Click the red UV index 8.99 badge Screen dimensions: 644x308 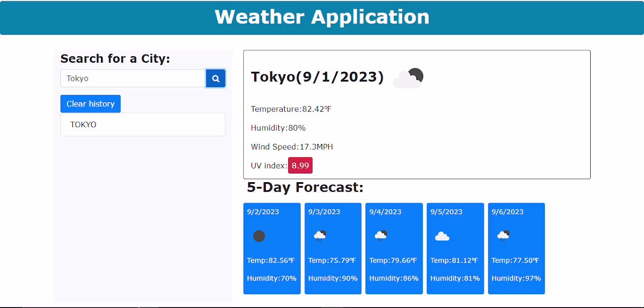coord(300,165)
